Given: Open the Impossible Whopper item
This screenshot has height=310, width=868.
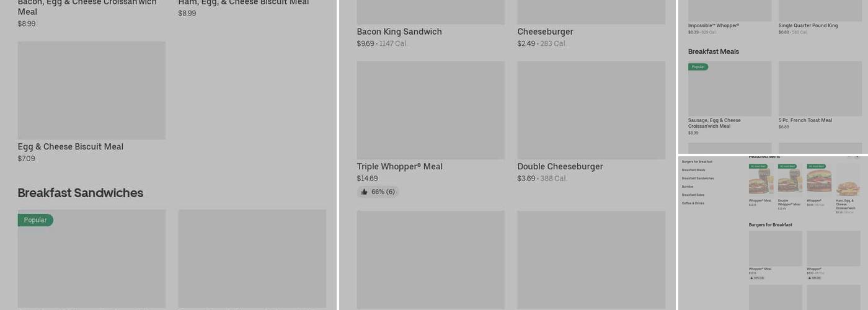Looking at the screenshot, I should pos(713,25).
